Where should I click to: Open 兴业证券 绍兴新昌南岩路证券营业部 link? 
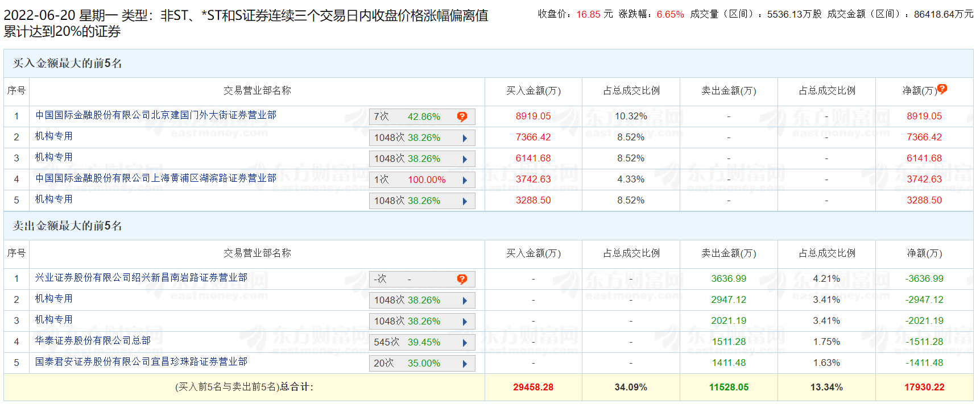tap(141, 278)
